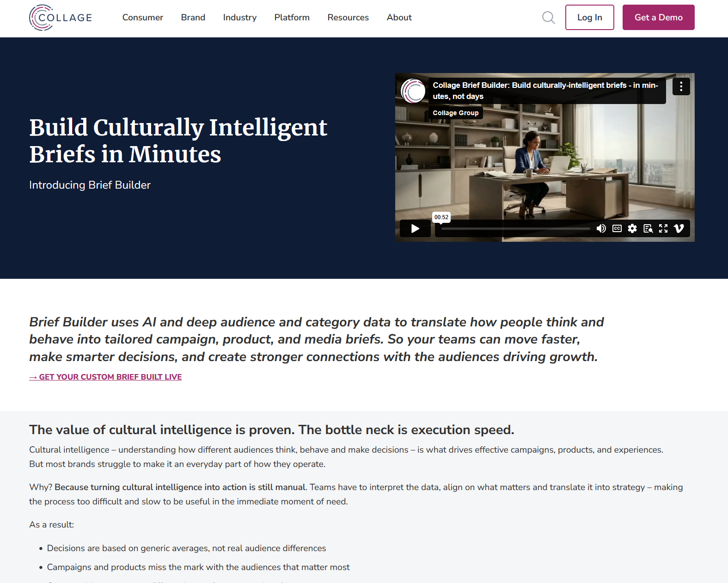
Task: Open the Platform menu
Action: coord(292,18)
